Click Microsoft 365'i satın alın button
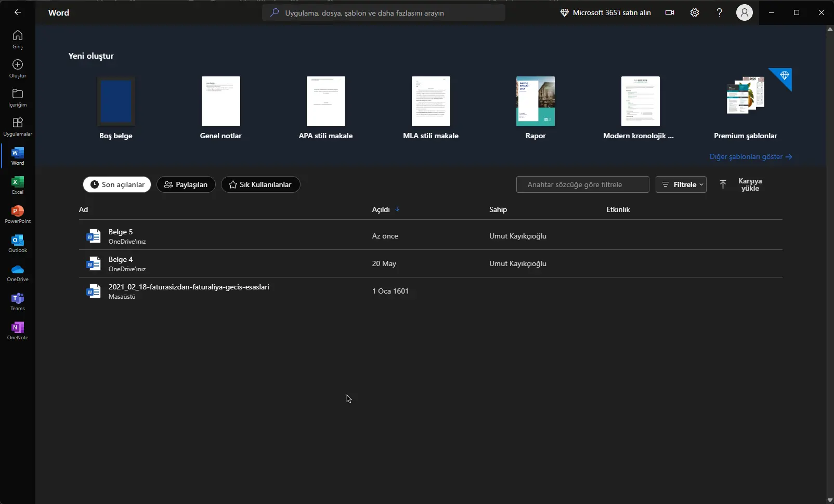834x504 pixels. click(x=606, y=12)
